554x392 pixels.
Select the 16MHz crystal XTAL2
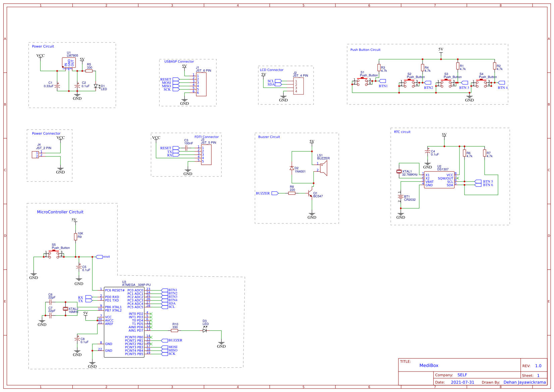(65, 309)
